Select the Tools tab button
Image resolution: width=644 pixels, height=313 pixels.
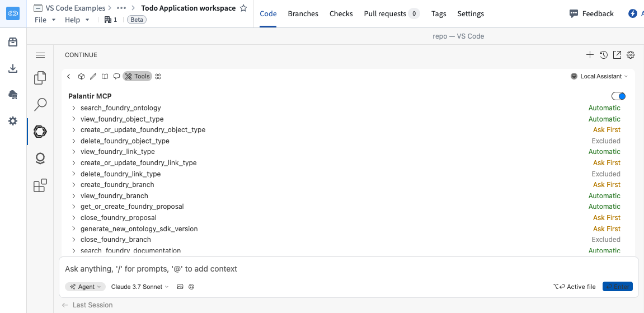(x=138, y=76)
